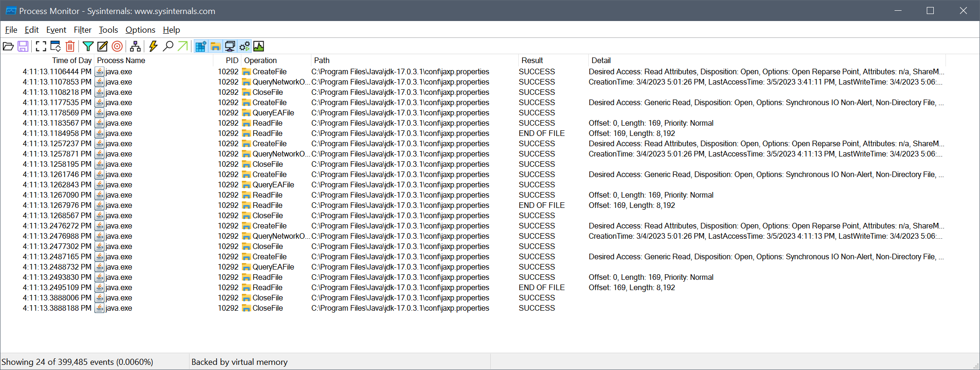Open the Options menu
This screenshot has width=980, height=370.
pyautogui.click(x=141, y=30)
